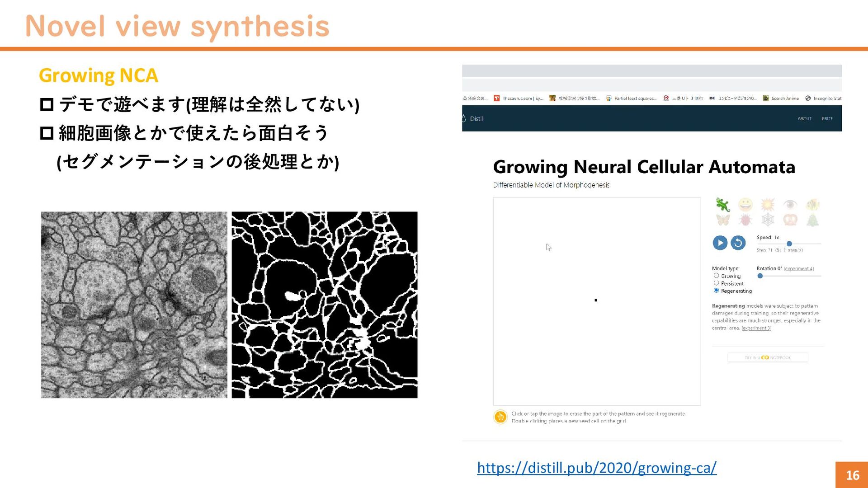Image resolution: width=868 pixels, height=488 pixels.
Task: Choose the smiley face emoji pattern
Action: point(745,205)
